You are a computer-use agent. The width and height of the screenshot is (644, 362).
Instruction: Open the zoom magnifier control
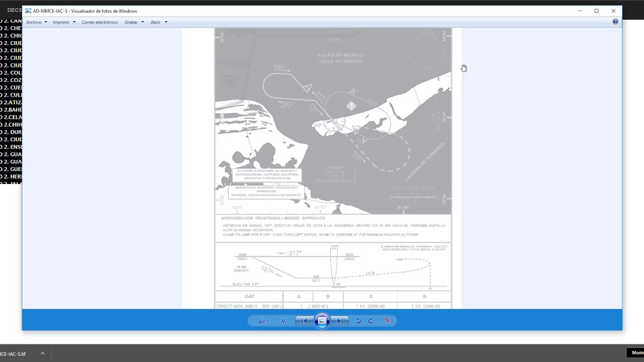click(x=263, y=321)
